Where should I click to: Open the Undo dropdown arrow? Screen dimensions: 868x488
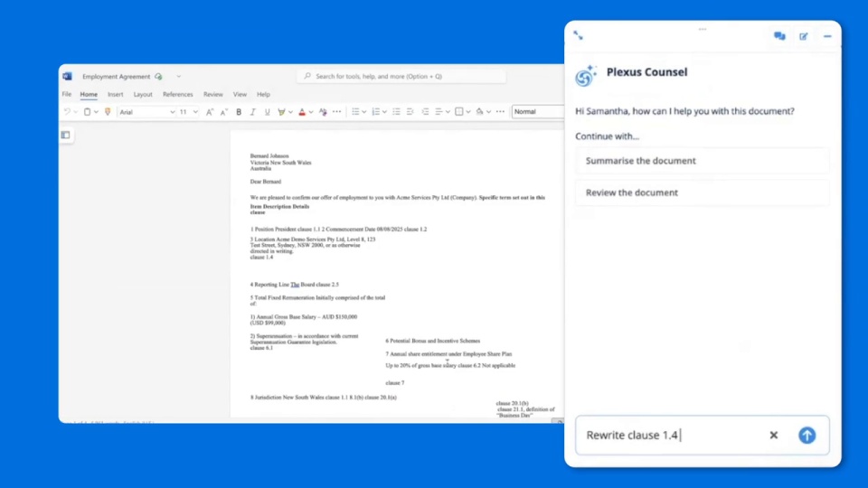click(x=76, y=112)
